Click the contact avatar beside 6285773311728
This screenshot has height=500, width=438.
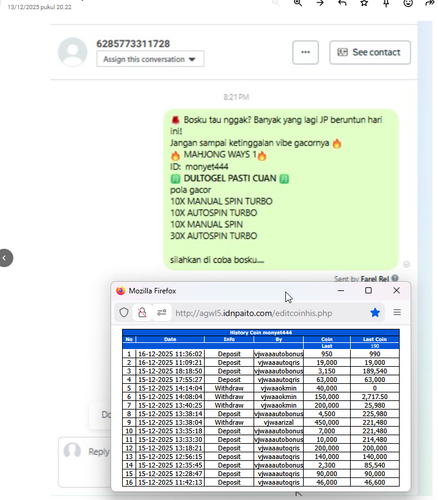72,52
